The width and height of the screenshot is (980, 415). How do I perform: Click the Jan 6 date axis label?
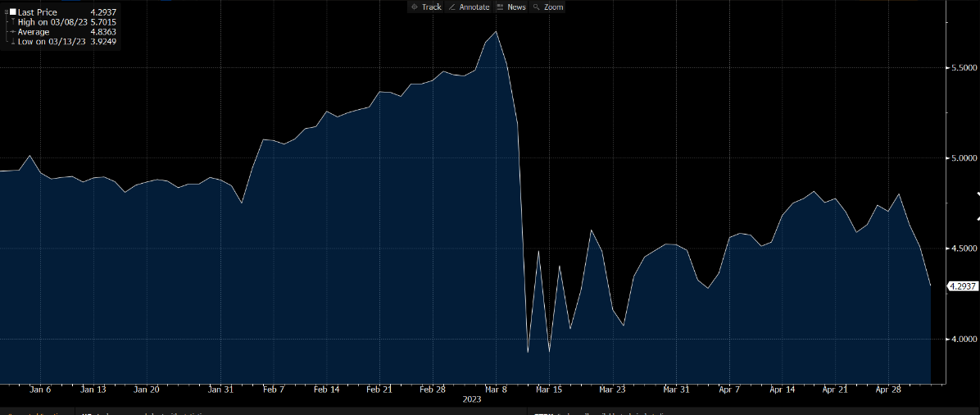(40, 390)
